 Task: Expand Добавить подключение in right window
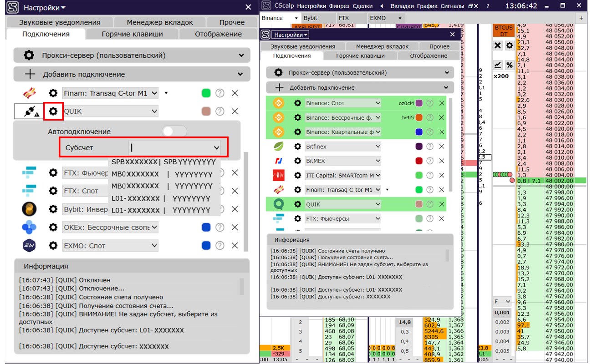[360, 87]
